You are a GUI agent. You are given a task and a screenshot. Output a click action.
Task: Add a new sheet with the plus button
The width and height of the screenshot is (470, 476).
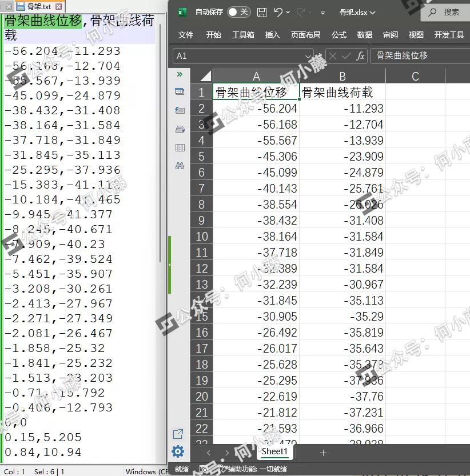click(323, 453)
